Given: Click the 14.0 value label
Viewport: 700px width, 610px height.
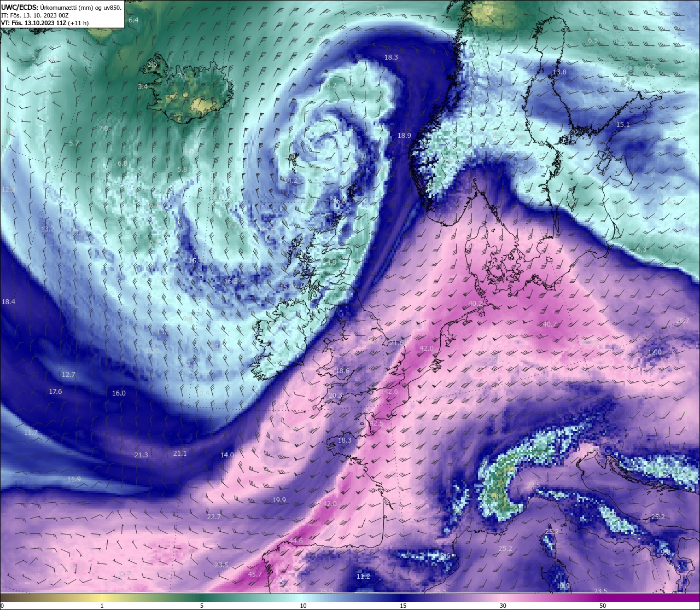Looking at the screenshot, I should 227,455.
